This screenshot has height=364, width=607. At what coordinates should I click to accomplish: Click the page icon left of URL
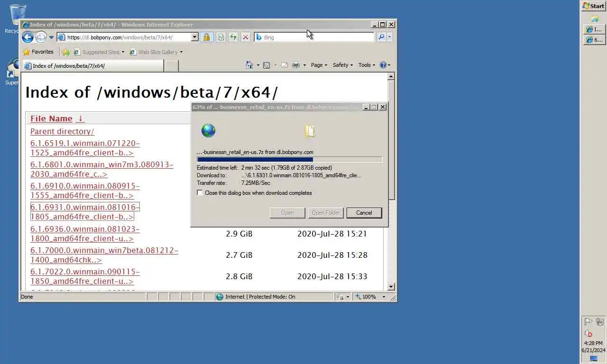click(x=62, y=37)
